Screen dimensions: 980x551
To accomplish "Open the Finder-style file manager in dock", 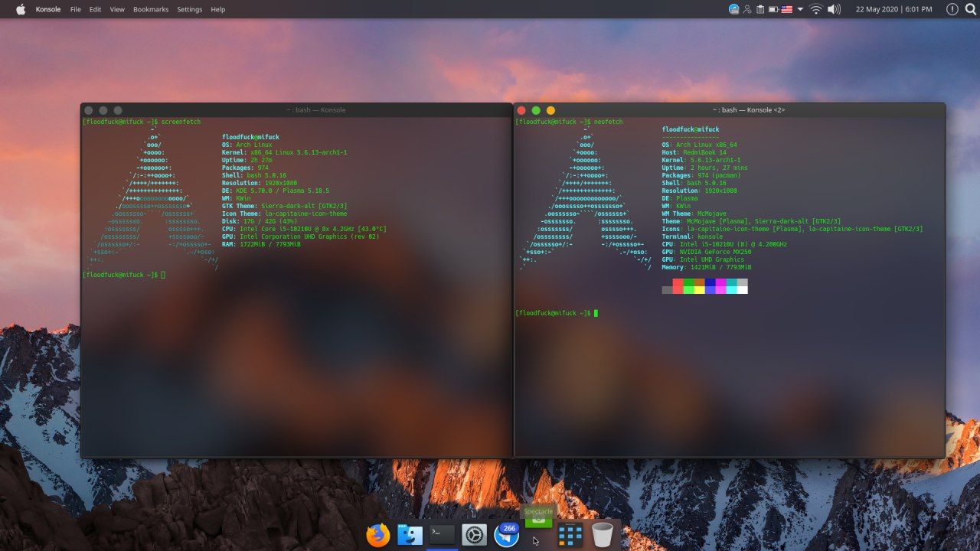I will coord(410,535).
